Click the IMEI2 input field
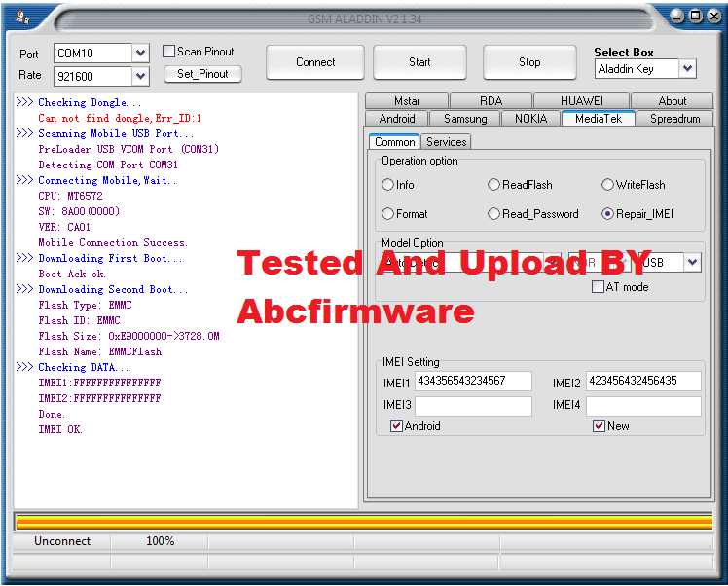This screenshot has height=586, width=728. (643, 381)
